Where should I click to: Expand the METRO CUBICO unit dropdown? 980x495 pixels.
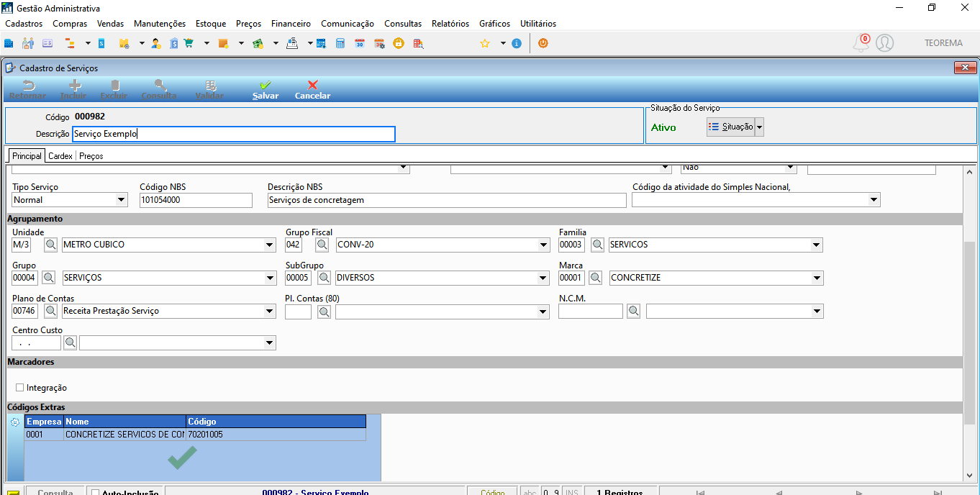[x=270, y=245]
